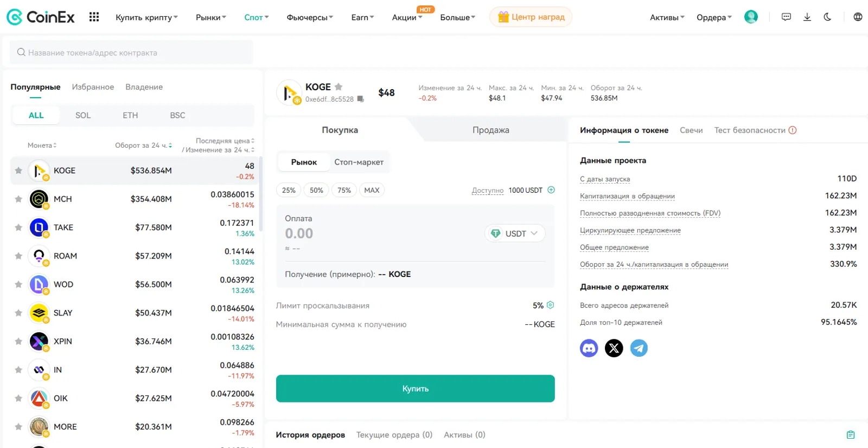
Task: Open the messages chat icon
Action: tap(786, 17)
